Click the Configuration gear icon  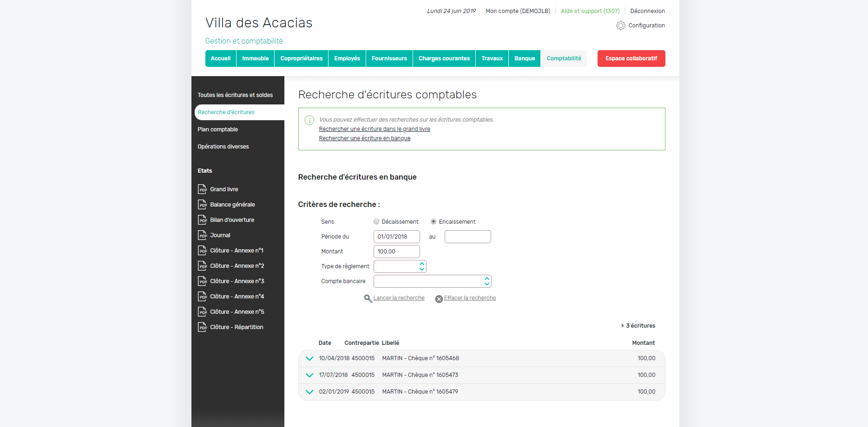point(620,26)
